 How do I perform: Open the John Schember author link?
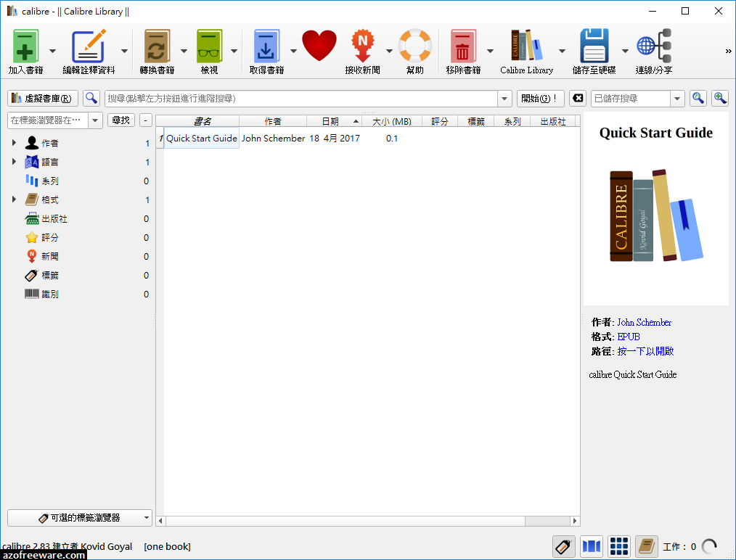click(x=644, y=322)
